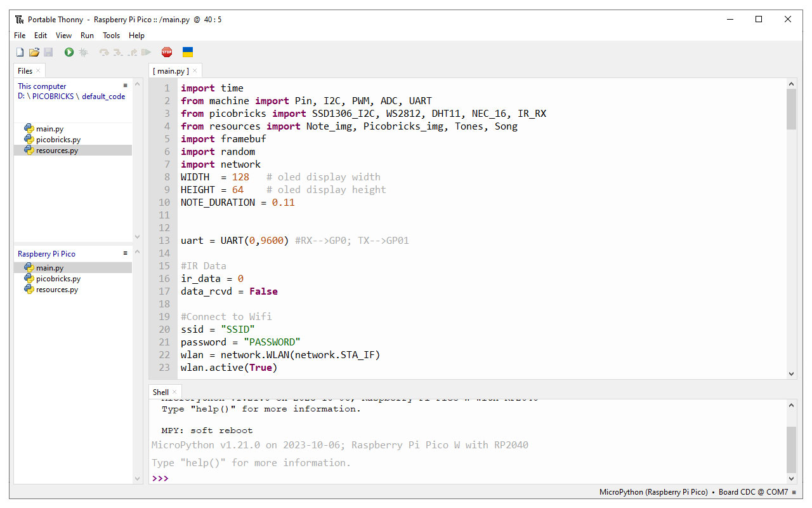The image size is (812, 508).
Task: Click the Shell vertical scrollbar thumb
Action: coord(791,450)
